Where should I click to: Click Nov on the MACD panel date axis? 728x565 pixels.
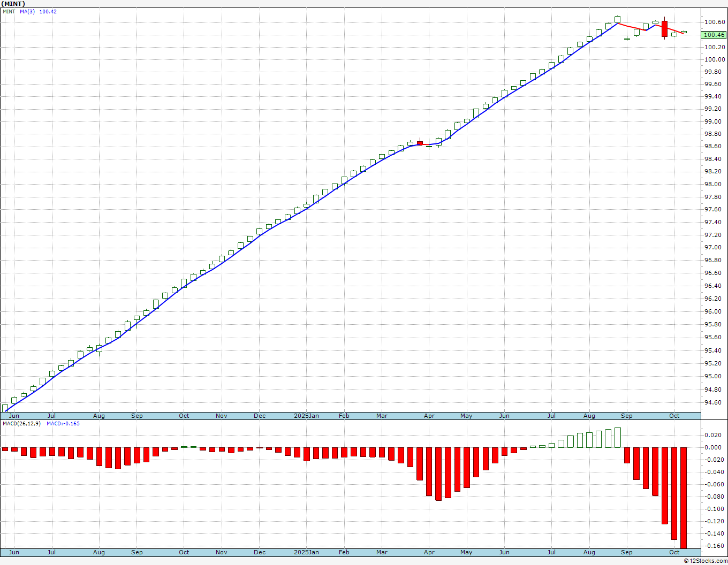click(222, 552)
